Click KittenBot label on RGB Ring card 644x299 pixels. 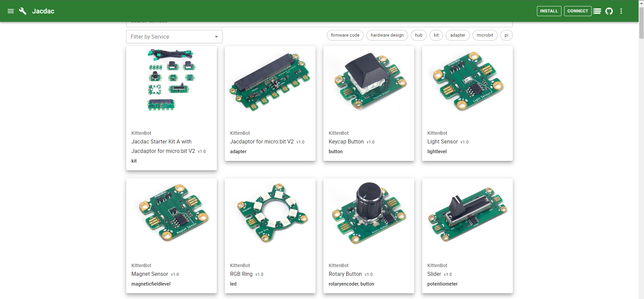tap(240, 265)
